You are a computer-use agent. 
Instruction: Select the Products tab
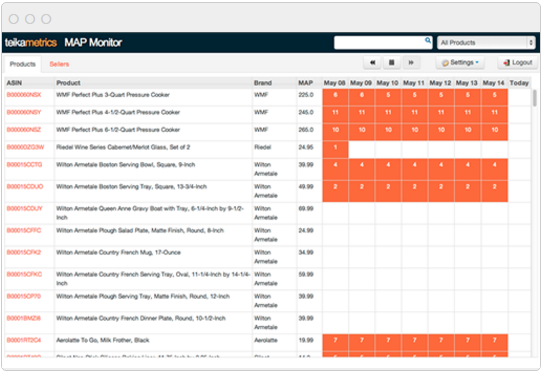pyautogui.click(x=23, y=64)
